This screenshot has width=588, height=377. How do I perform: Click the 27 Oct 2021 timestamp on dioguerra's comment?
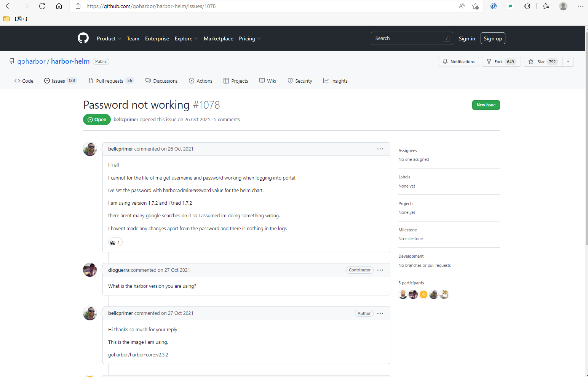pos(177,270)
